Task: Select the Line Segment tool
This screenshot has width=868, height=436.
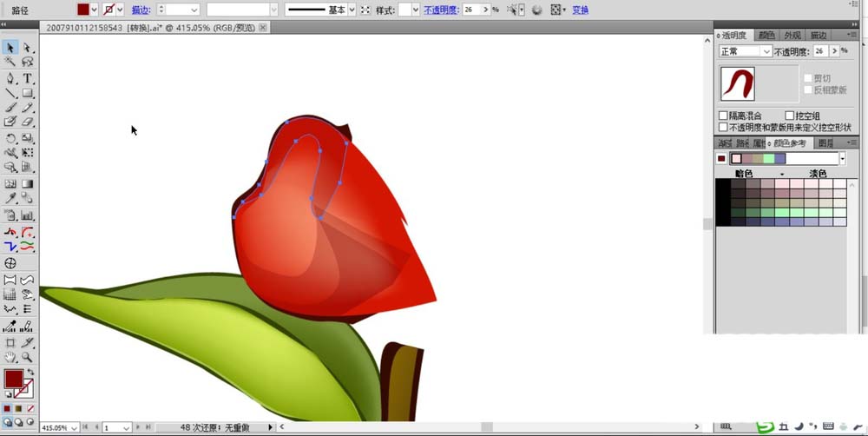Action: (10, 93)
